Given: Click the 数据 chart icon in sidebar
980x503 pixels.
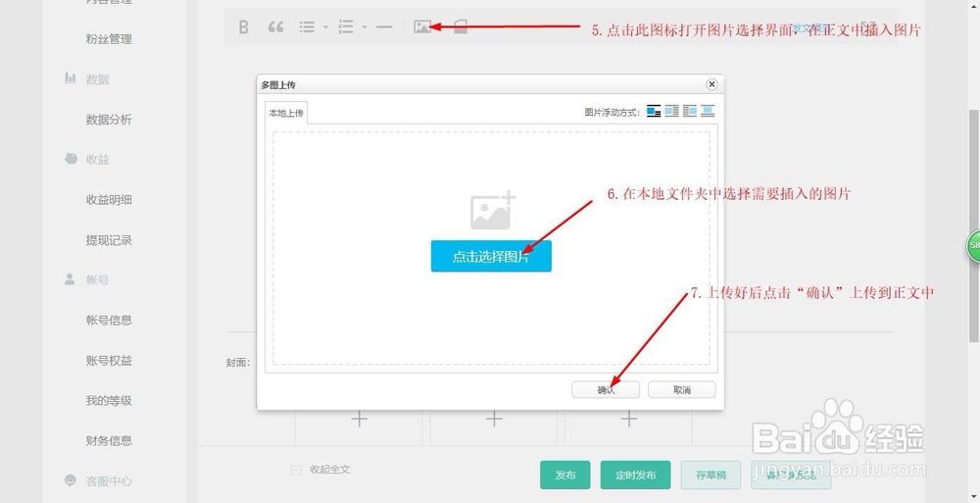Looking at the screenshot, I should [70, 78].
